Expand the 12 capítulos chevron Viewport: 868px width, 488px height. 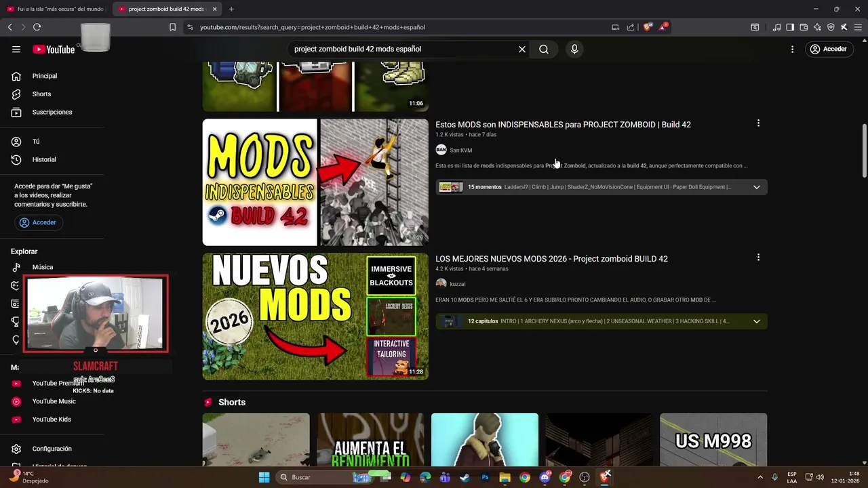point(757,321)
